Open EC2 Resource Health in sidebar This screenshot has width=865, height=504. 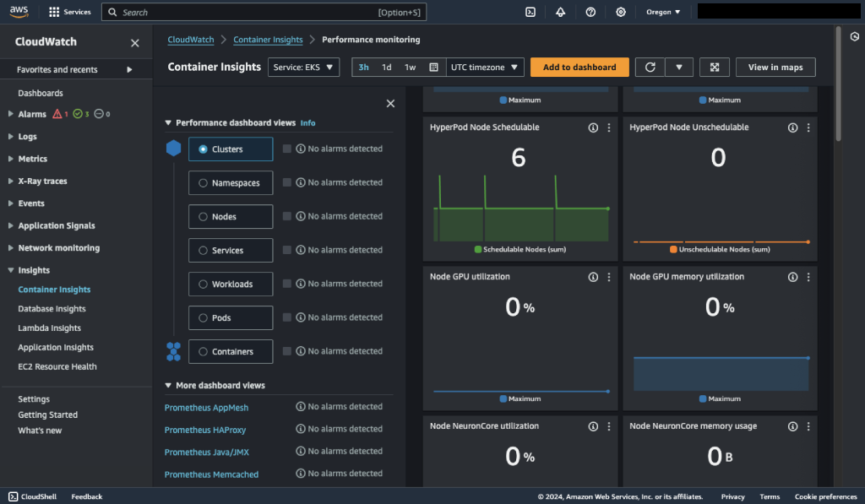[57, 366]
